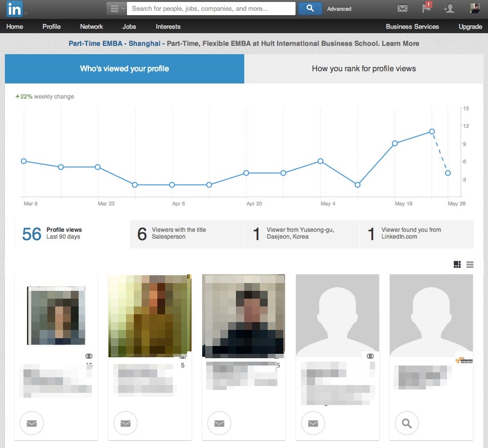488x448 pixels.
Task: Open the messages envelope icon in header
Action: 402,8
